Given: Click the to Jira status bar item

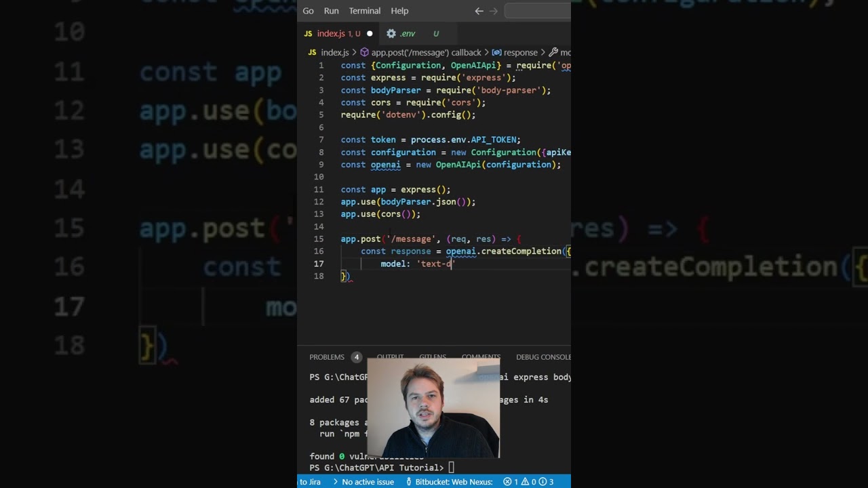Looking at the screenshot, I should [310, 482].
